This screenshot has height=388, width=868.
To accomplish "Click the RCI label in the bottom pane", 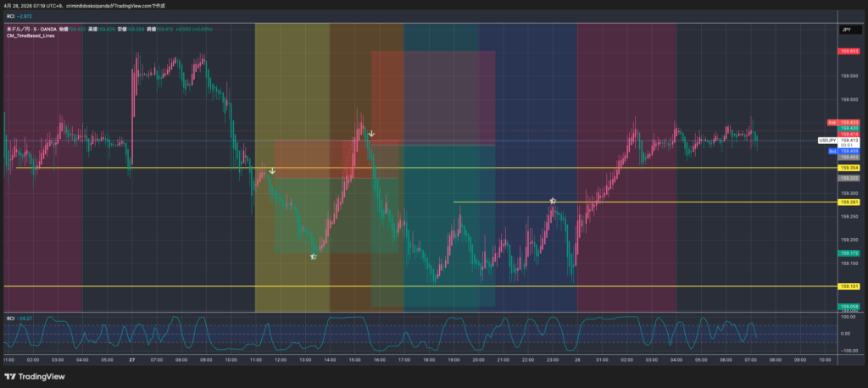I will (10, 318).
